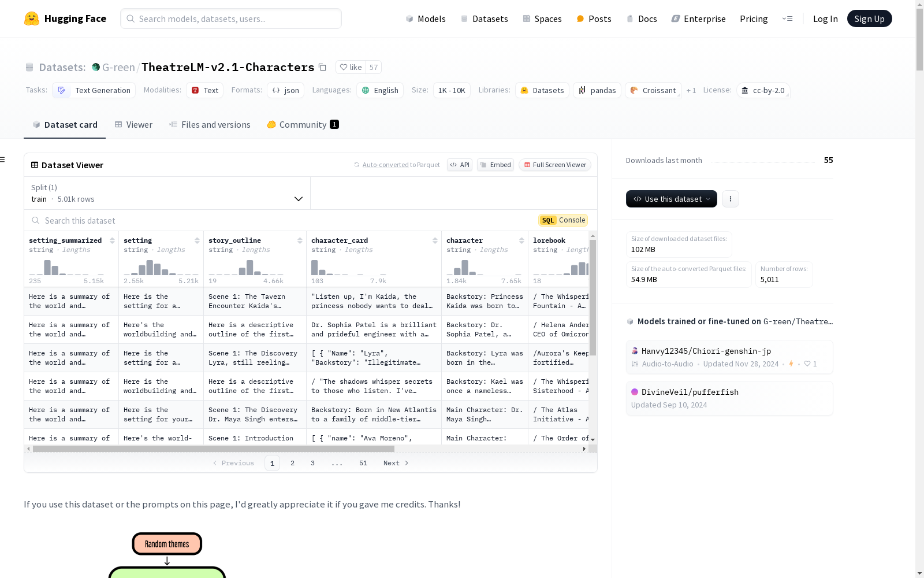This screenshot has width=924, height=578.
Task: Click the Datasets library tag icon
Action: (524, 90)
